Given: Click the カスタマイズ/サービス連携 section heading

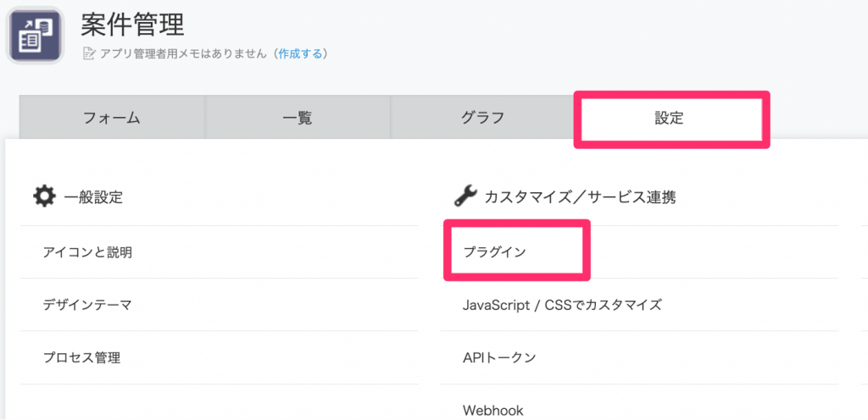Looking at the screenshot, I should coord(580,197).
